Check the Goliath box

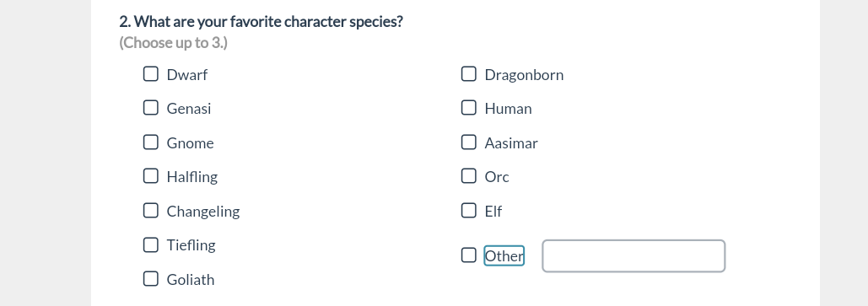point(150,279)
